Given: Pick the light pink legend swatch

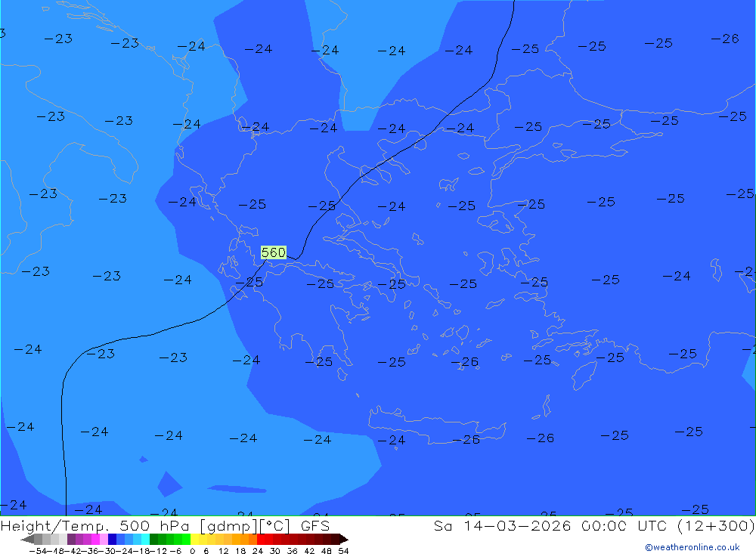Looking at the screenshot, I should point(104,539).
